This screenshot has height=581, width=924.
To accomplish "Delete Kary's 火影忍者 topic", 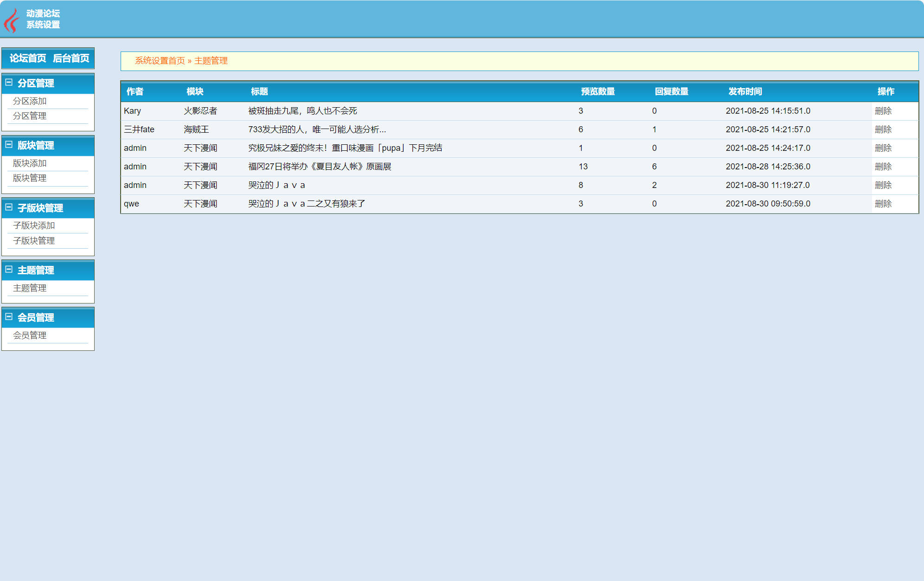I will coord(883,111).
